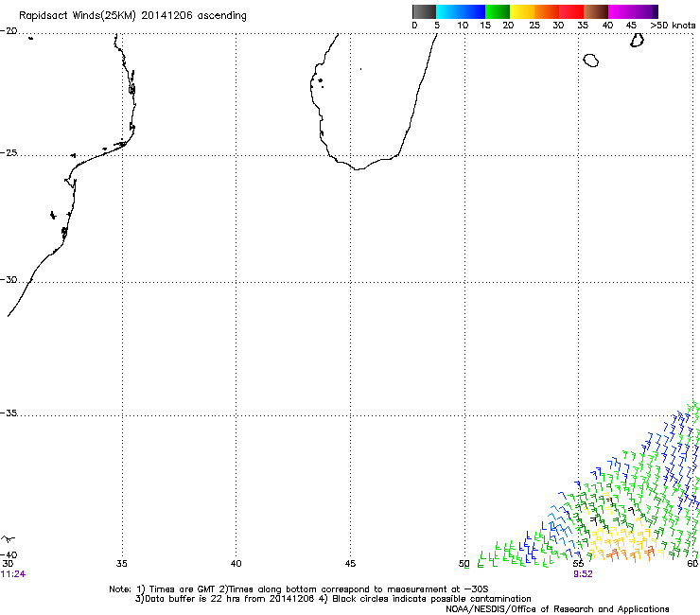Click the '-30' latitude axis label
Viewport: 700px width, 615px height.
[x=9, y=279]
